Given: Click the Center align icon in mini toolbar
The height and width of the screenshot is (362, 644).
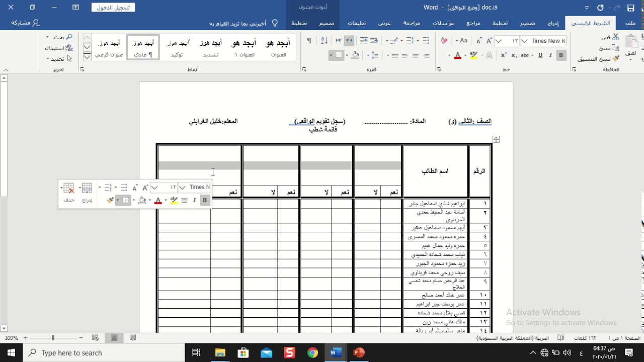Looking at the screenshot, I should point(184,200).
